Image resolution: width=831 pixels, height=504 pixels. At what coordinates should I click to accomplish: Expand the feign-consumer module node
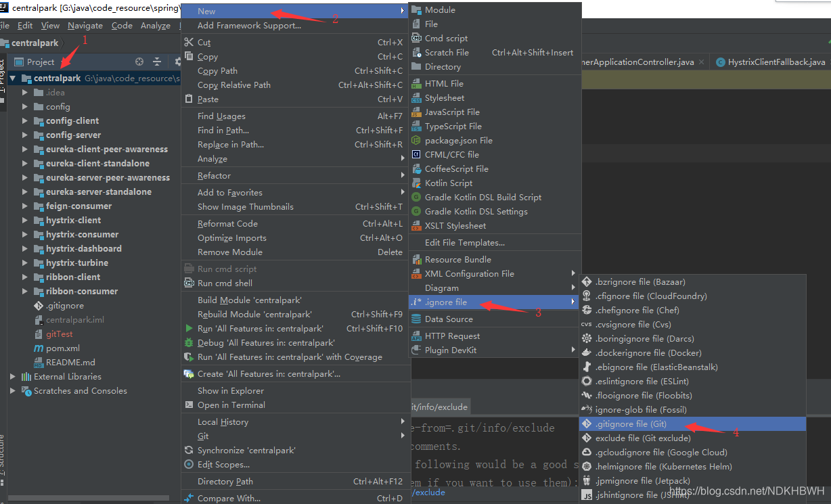pyautogui.click(x=24, y=206)
